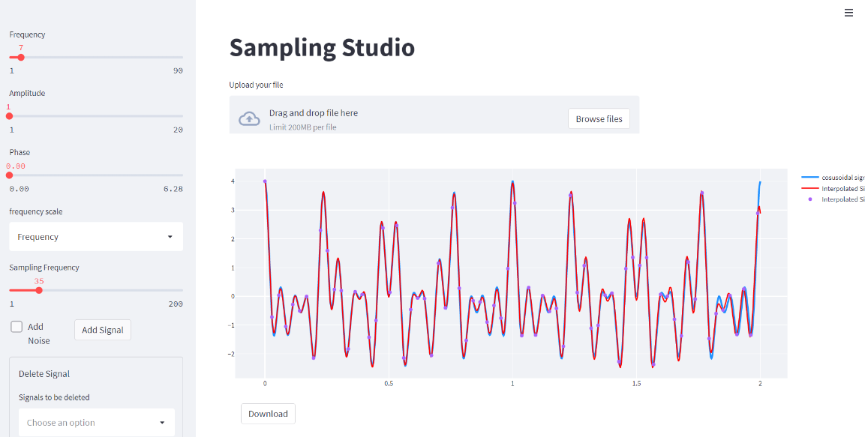
Task: Click the Phase slider handle
Action: click(9, 175)
